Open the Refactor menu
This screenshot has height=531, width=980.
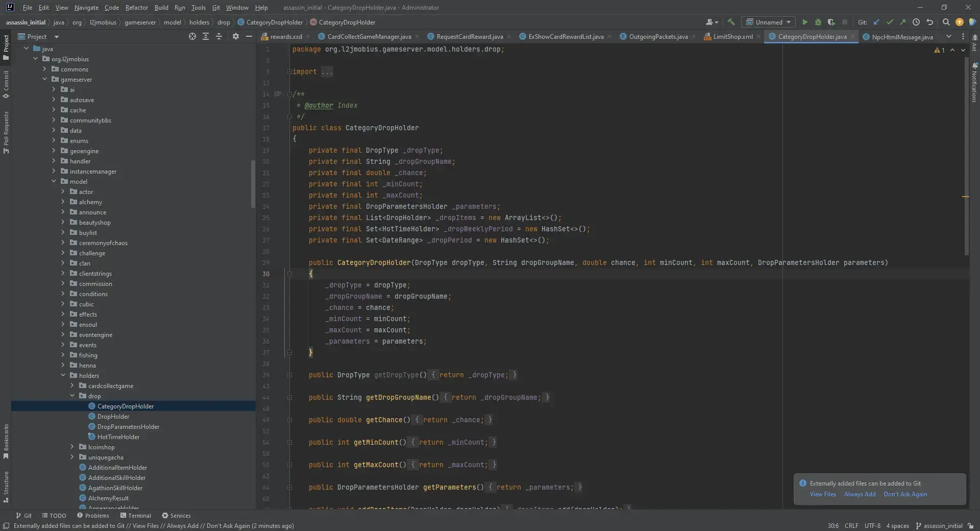[x=136, y=7]
